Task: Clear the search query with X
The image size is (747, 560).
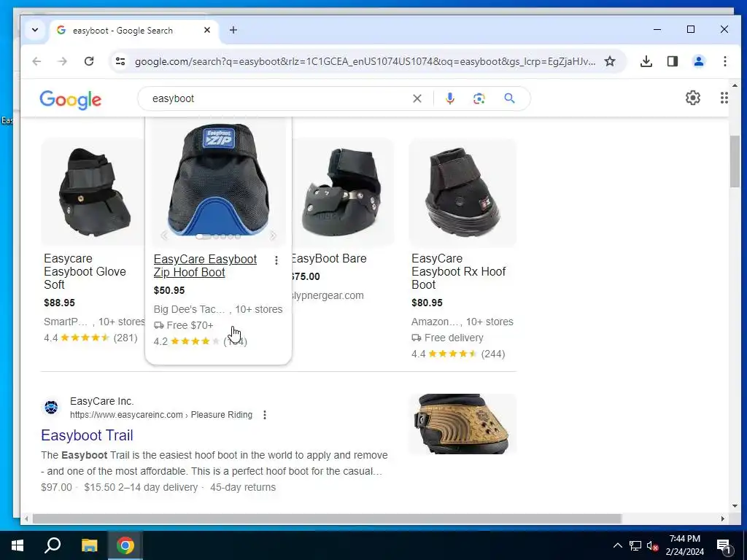Action: tap(417, 98)
